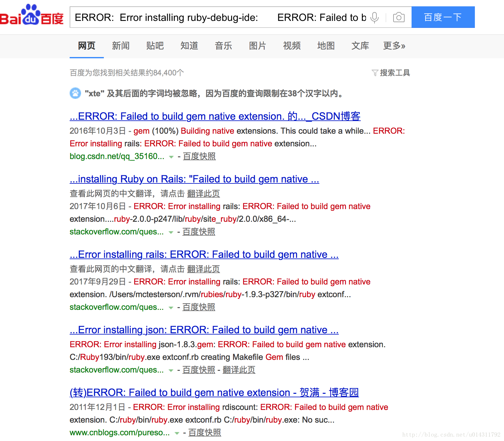Screen dimensions: 504x441
Task: Focus the search query input field
Action: (x=220, y=17)
